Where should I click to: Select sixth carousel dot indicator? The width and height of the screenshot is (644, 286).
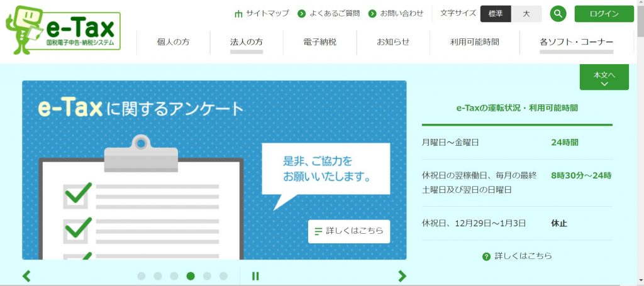click(x=223, y=276)
